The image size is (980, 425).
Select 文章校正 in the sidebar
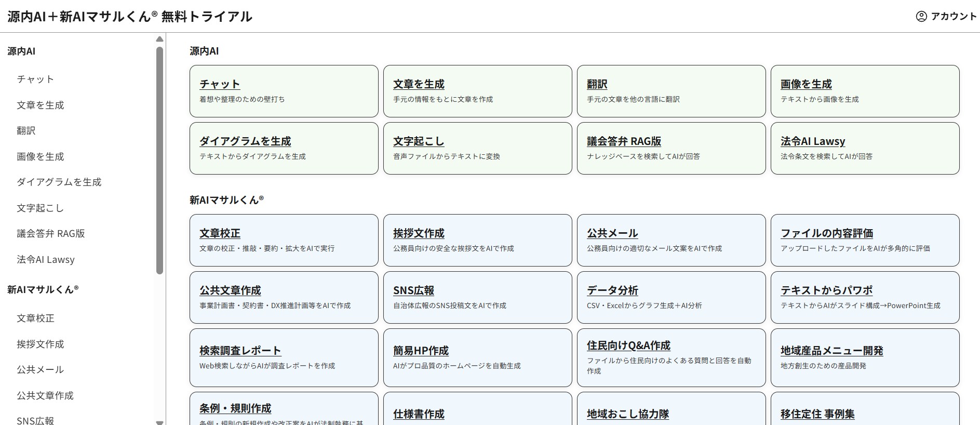[x=35, y=318]
